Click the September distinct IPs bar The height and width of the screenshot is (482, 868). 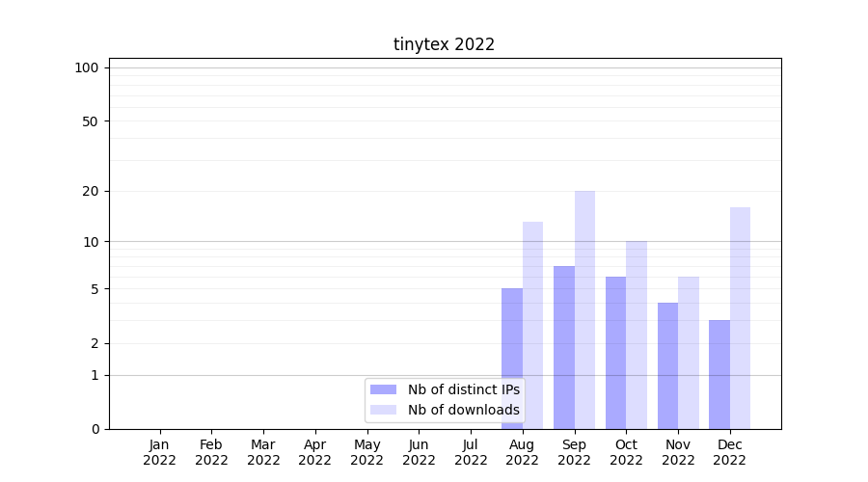(564, 347)
